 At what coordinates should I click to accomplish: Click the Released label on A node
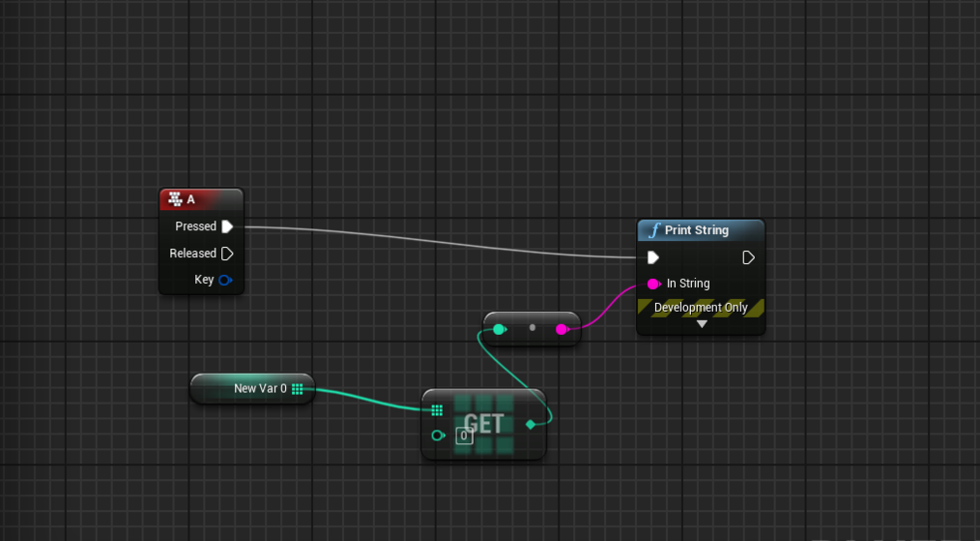[192, 253]
